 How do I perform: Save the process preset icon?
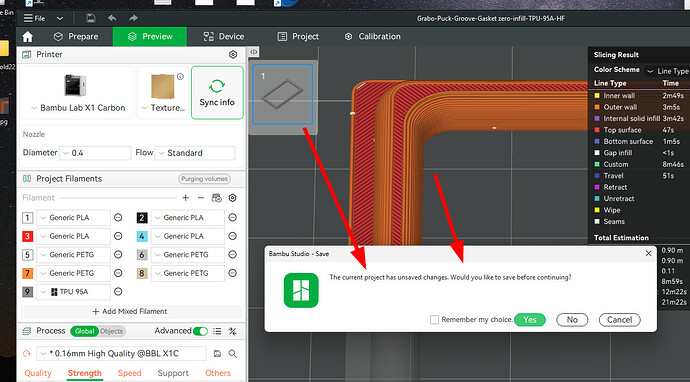coord(217,353)
